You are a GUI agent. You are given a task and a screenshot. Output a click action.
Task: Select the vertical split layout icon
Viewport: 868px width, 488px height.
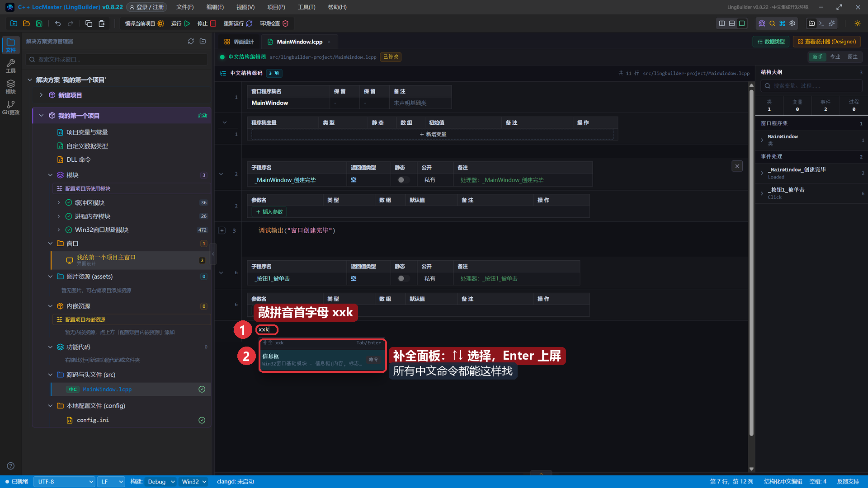pos(722,23)
